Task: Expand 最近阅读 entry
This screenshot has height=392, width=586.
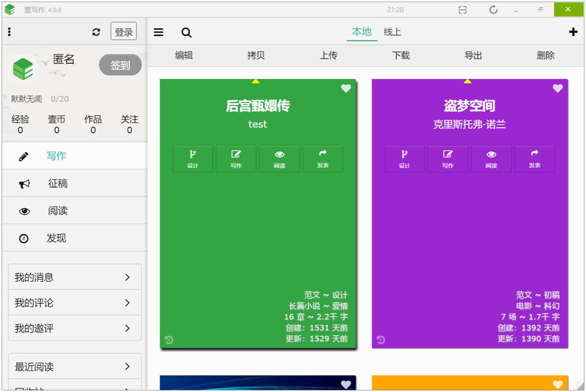Action: 75,367
